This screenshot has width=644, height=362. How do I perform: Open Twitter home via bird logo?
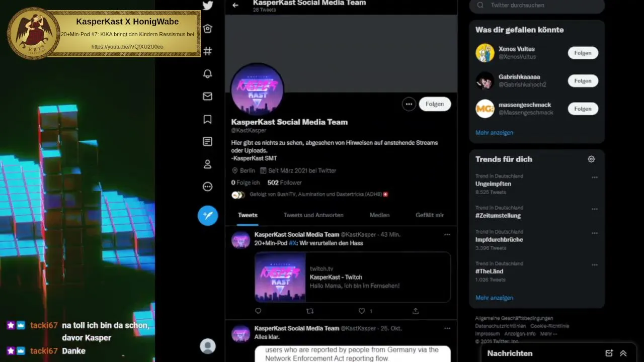[x=208, y=6]
